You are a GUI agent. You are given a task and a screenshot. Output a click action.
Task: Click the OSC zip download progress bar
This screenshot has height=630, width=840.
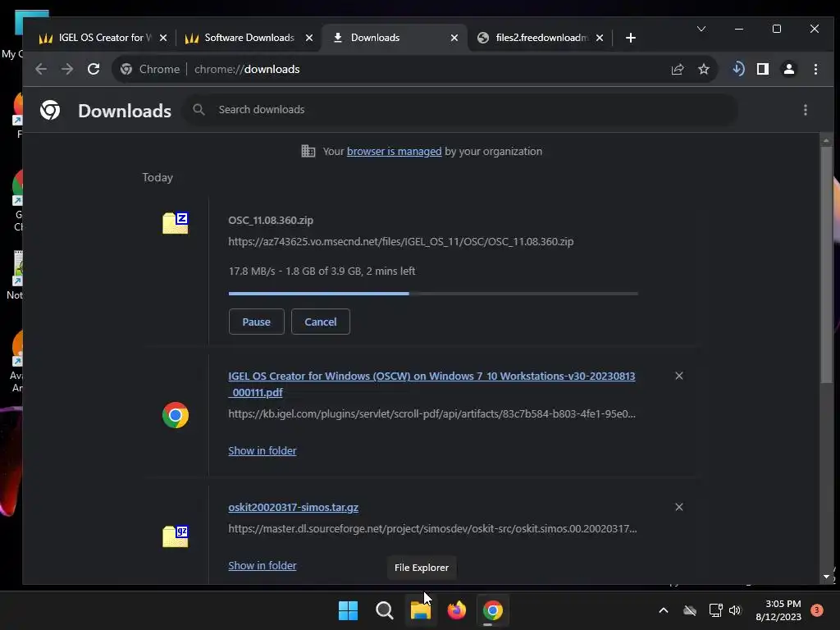[433, 294]
